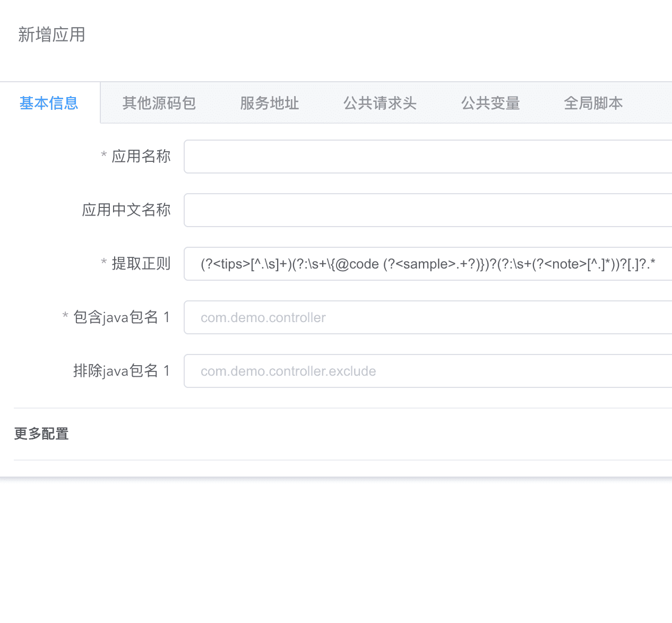Image resolution: width=672 pixels, height=623 pixels.
Task: Select the 服务地址 tab
Action: (270, 103)
